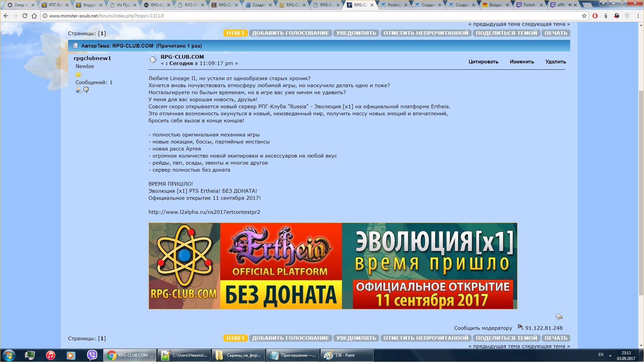Bookmark this page with star icon
Screen dimensions: 644x362
(584, 16)
